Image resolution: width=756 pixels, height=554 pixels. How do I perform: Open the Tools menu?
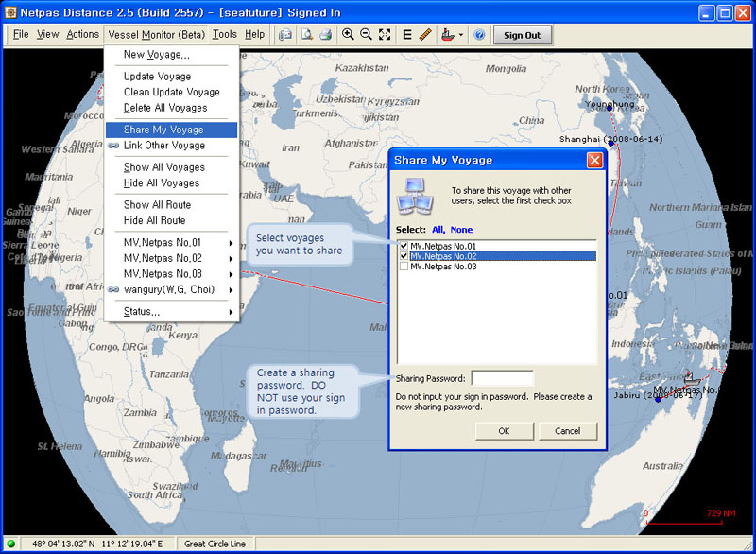pos(225,34)
